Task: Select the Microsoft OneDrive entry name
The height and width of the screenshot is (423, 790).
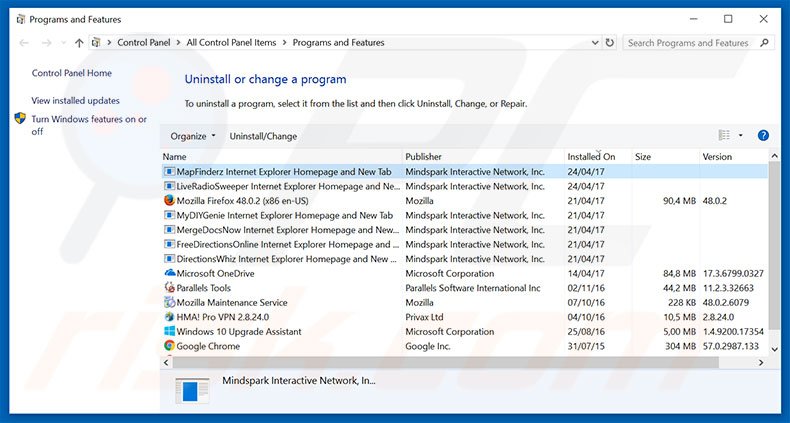Action: coord(215,273)
